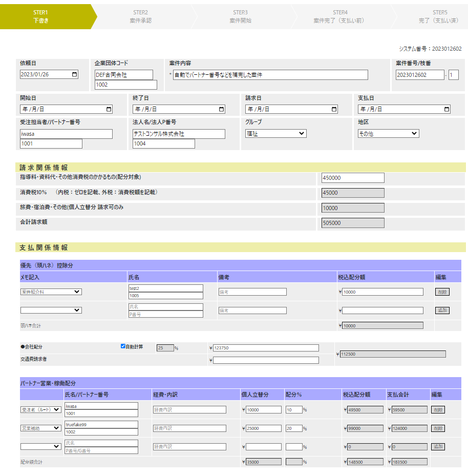Open calendar picker for 支払日 field
Image resolution: width=468 pixels, height=476 pixels.
[446, 109]
